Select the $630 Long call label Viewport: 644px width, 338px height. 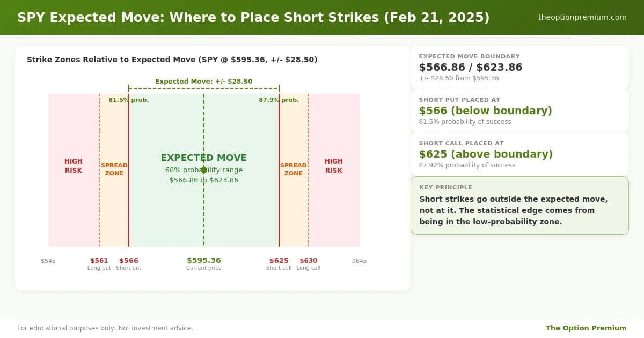pos(309,264)
